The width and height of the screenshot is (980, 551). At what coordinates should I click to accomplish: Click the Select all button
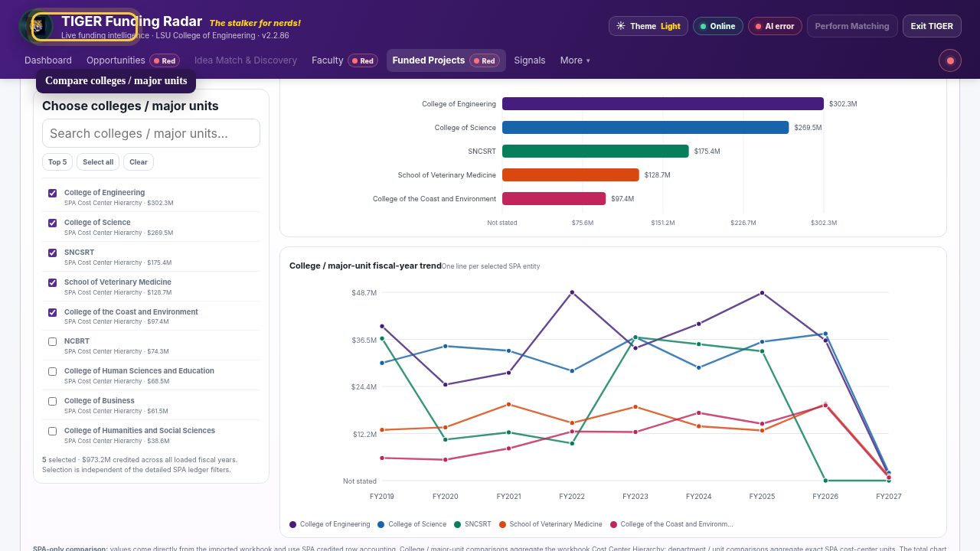(98, 162)
